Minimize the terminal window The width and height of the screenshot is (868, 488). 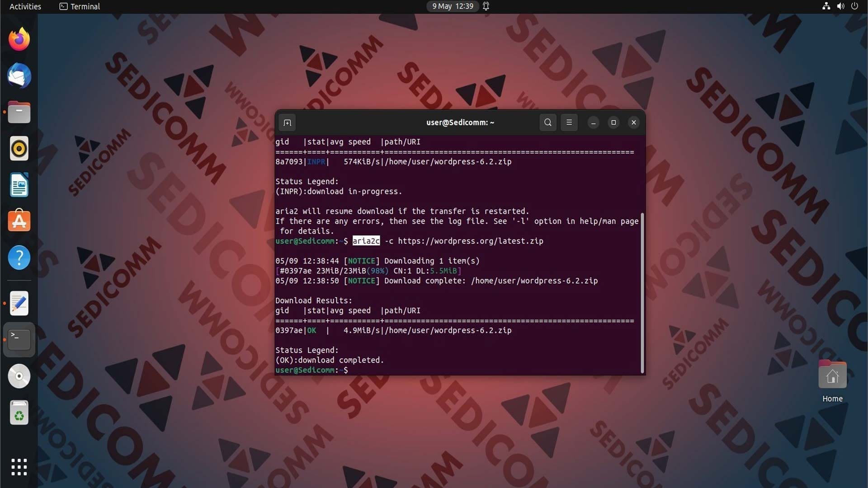(x=594, y=122)
